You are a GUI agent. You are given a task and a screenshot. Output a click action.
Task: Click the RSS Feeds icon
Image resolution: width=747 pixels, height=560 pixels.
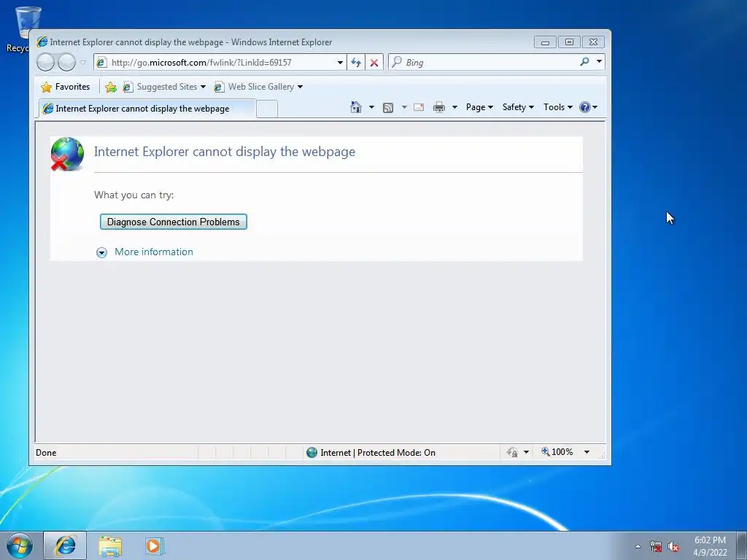point(388,108)
